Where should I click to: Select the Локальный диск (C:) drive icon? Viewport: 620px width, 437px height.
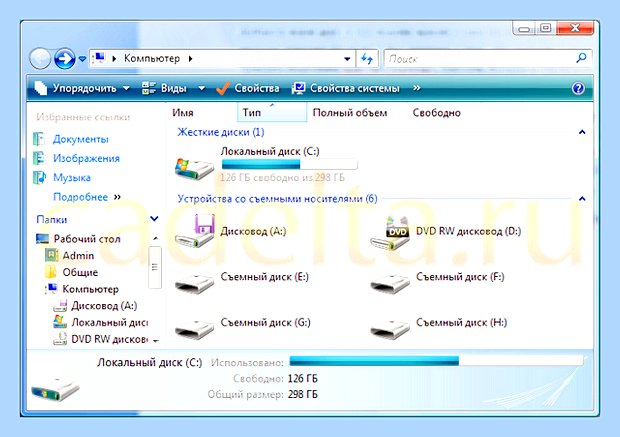(x=194, y=169)
